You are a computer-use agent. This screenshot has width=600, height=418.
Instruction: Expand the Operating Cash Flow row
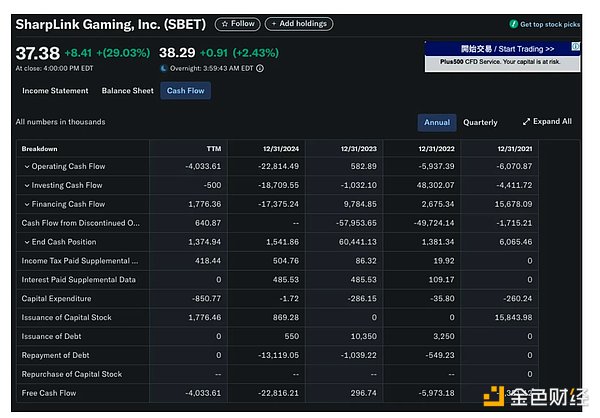[x=27, y=166]
